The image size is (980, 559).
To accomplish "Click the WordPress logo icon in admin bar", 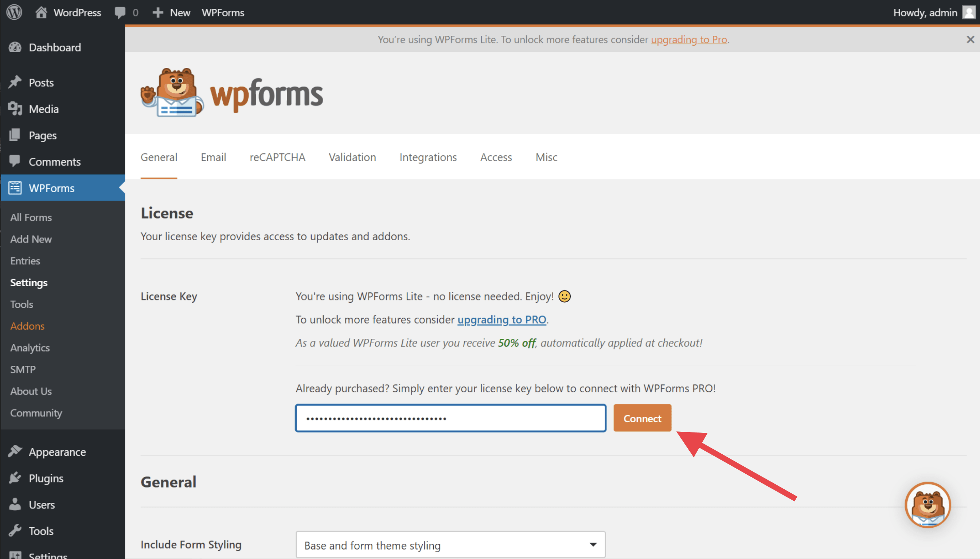I will (x=14, y=12).
